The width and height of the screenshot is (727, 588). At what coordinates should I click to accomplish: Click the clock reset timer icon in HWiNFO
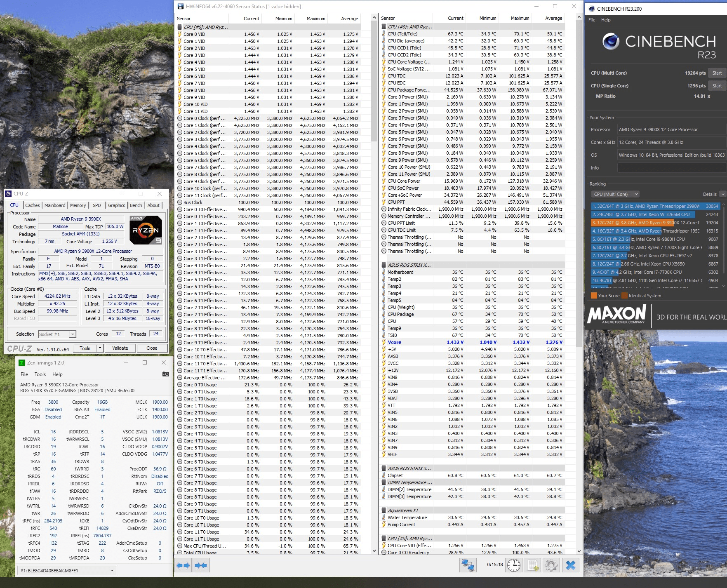point(514,565)
